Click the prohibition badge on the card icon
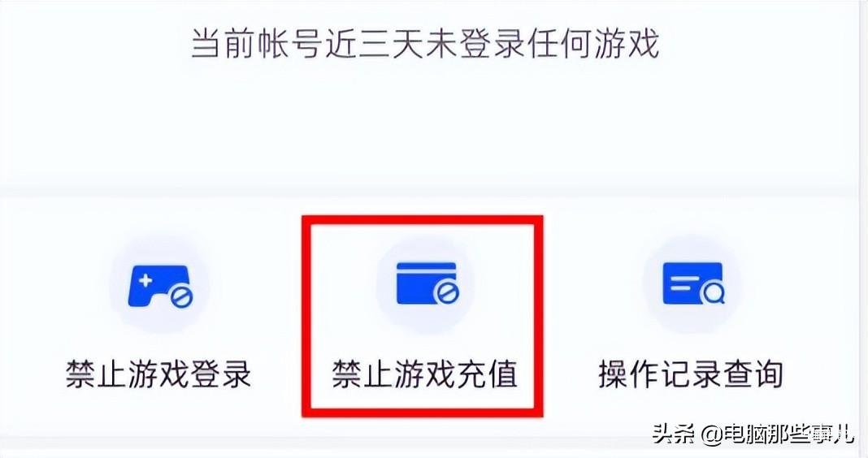 click(x=446, y=293)
